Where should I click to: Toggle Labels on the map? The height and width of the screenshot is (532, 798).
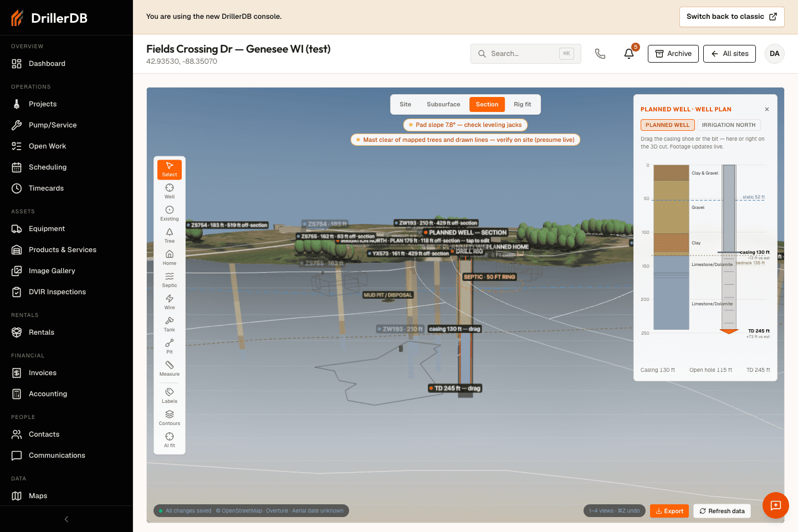click(x=170, y=396)
